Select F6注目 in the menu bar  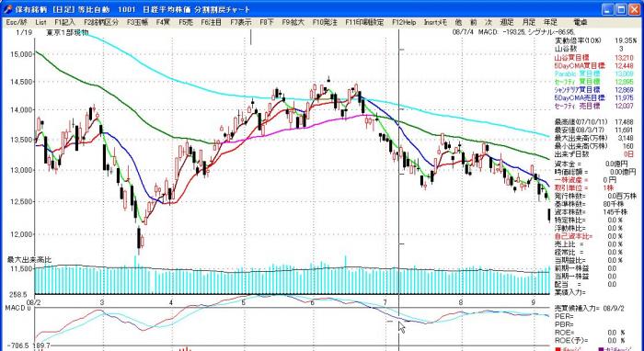[x=212, y=23]
